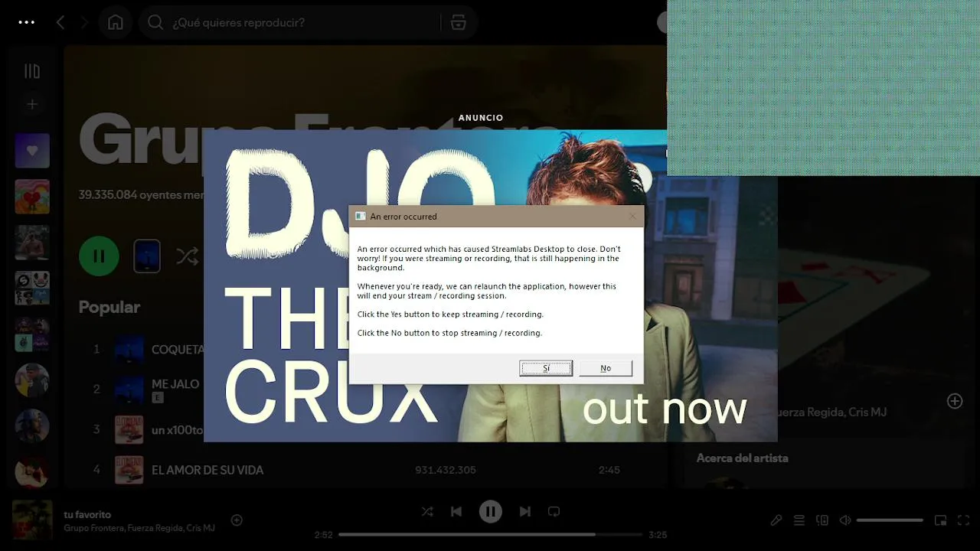Seek on the song progress bar
The width and height of the screenshot is (980, 551).
pos(491,534)
